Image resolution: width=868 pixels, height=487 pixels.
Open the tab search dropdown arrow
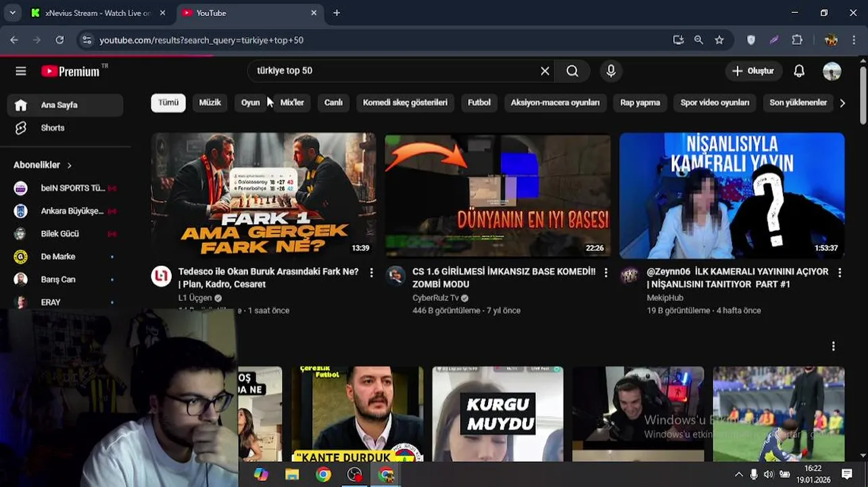pos(12,13)
